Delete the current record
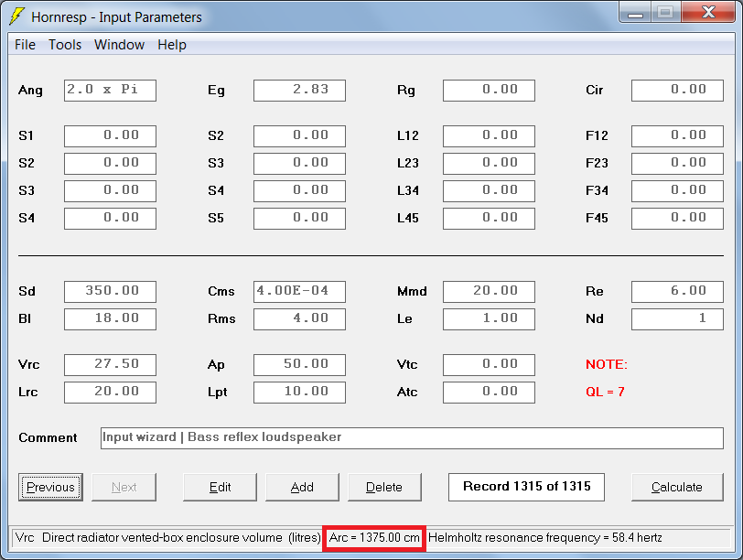The height and width of the screenshot is (560, 743). 384,487
